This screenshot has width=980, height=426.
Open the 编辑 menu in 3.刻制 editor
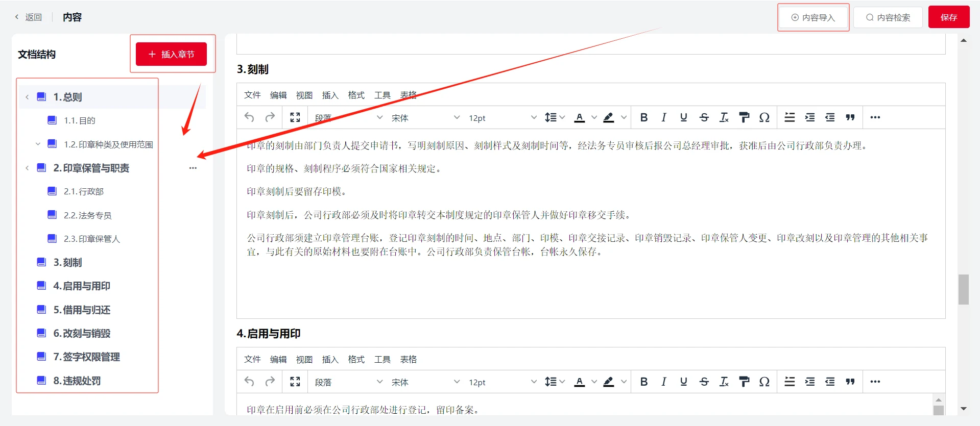coord(278,95)
